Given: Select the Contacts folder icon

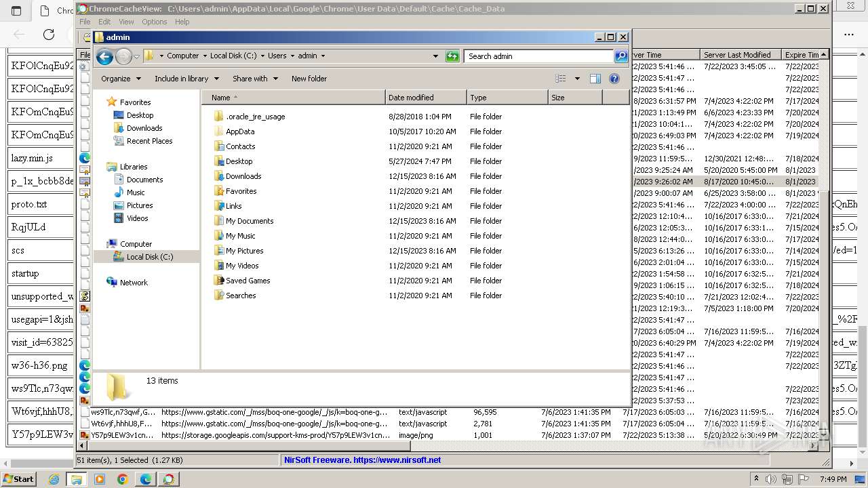Looking at the screenshot, I should point(218,146).
